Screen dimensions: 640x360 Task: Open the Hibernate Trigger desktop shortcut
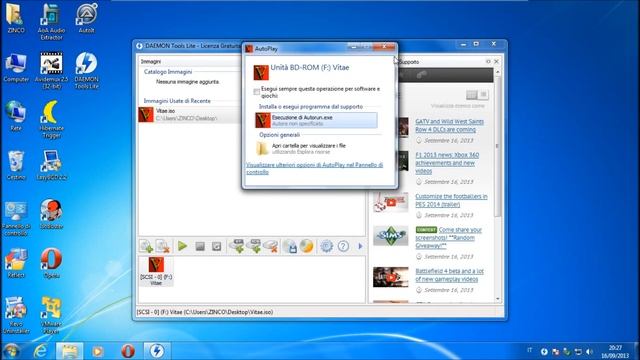[51, 120]
